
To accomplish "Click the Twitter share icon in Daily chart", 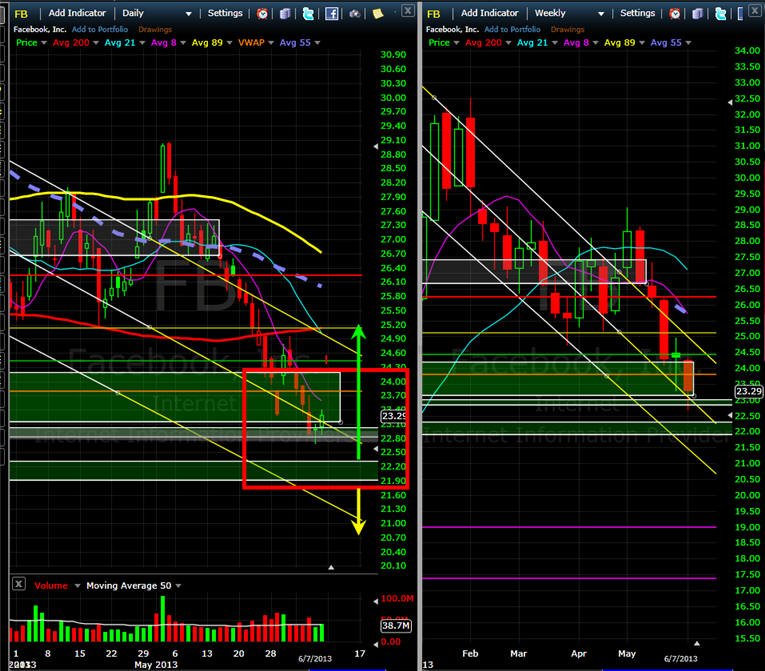I will tap(308, 14).
